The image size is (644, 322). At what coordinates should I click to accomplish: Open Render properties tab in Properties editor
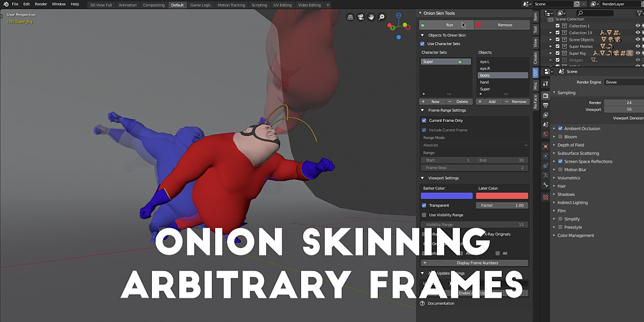click(546, 94)
